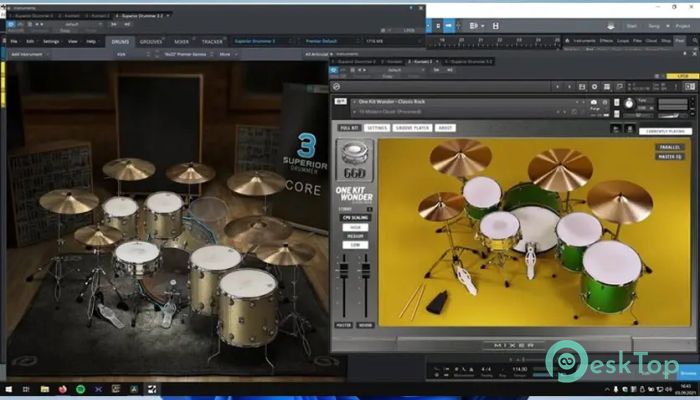Image resolution: width=700 pixels, height=400 pixels.
Task: Switch to the GROOVES tab
Action: coord(151,42)
